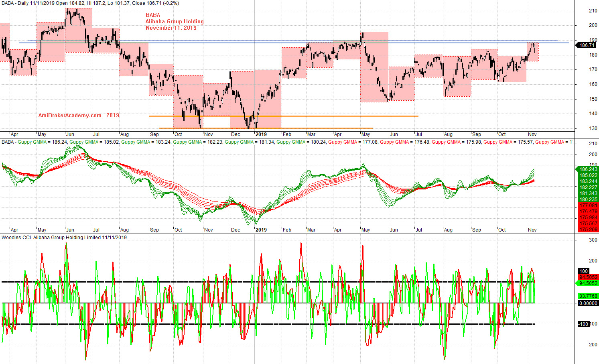Select the 'Guppy GMMA = 185.02' legend entry

94,142
